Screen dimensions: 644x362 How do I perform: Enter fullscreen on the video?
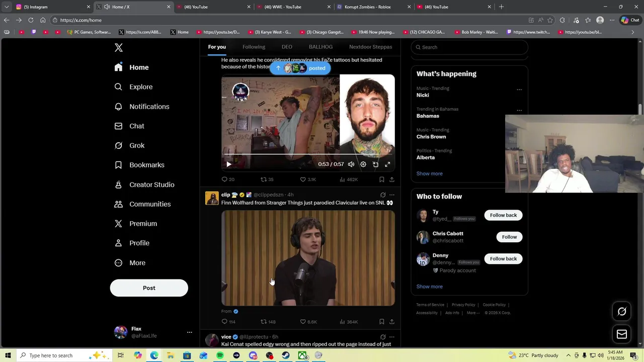click(387, 164)
